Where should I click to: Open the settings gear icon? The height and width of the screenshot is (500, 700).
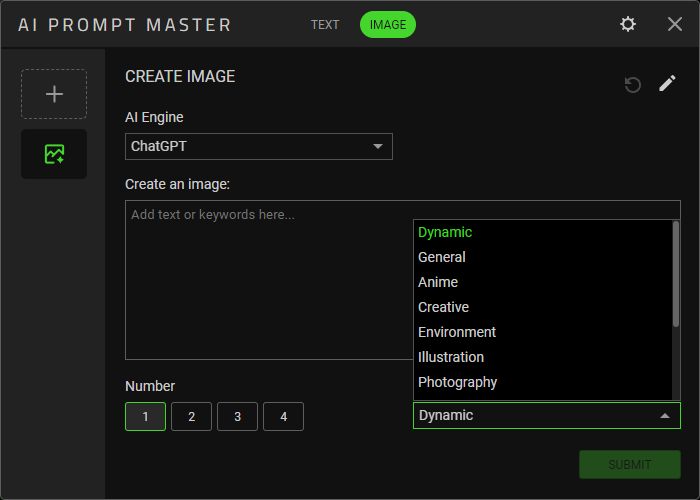pos(628,24)
